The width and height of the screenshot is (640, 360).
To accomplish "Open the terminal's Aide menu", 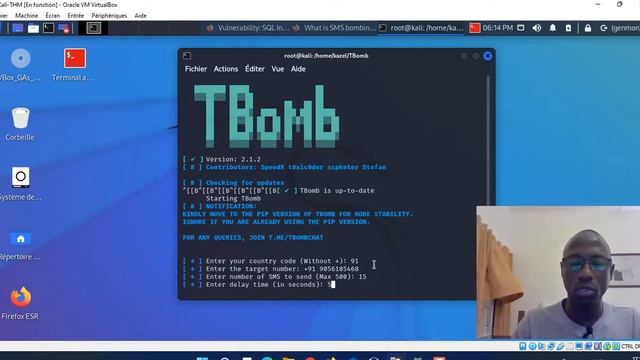I will 298,69.
